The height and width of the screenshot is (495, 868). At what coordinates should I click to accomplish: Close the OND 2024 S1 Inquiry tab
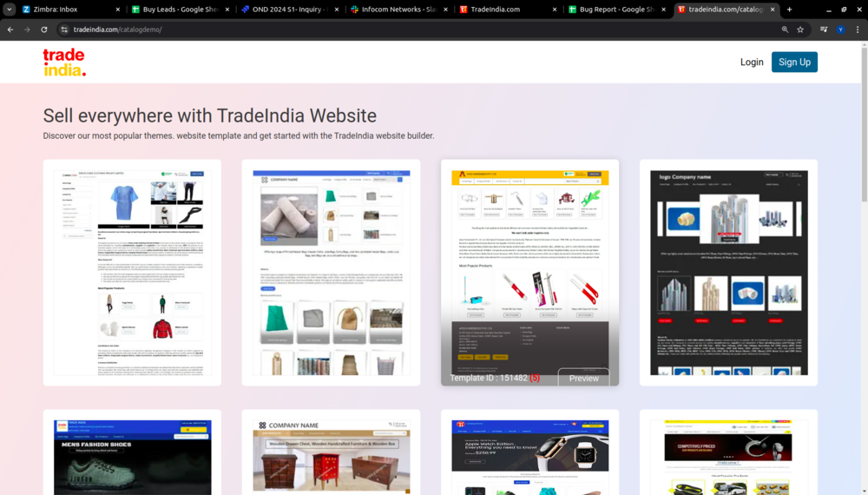tap(337, 10)
